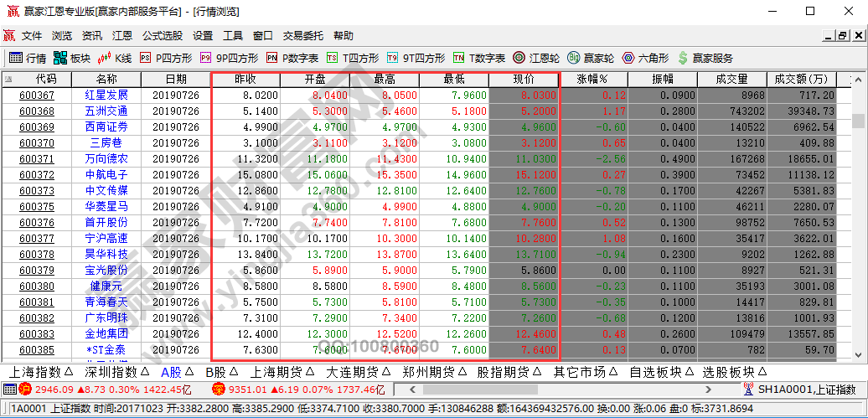868x418 pixels.
Task: Expand the 自选板块 list
Action: [658, 372]
